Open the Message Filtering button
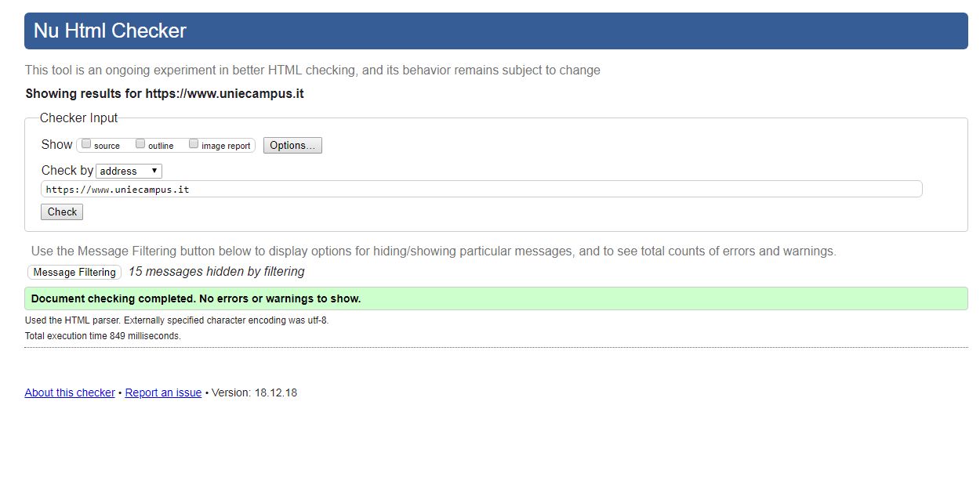The width and height of the screenshot is (980, 481). pyautogui.click(x=74, y=272)
